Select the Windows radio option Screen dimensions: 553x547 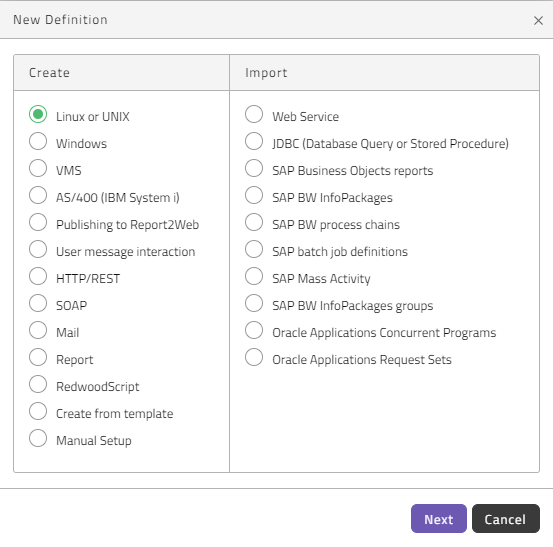38,141
